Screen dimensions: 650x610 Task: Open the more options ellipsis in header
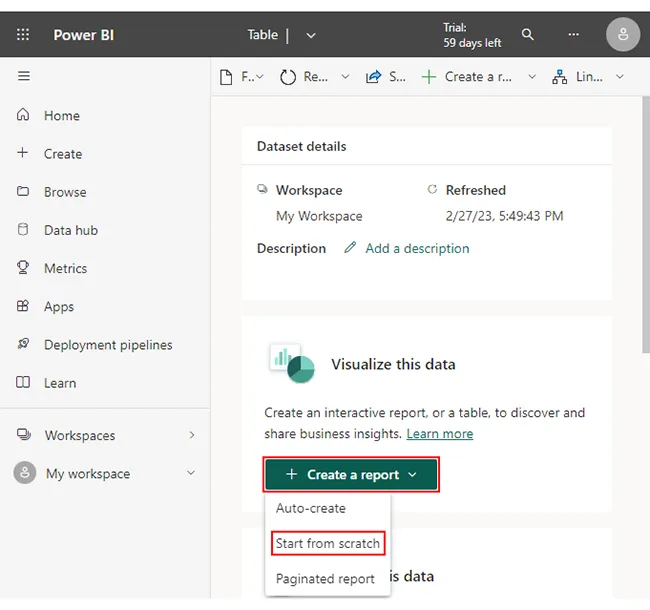tap(573, 35)
